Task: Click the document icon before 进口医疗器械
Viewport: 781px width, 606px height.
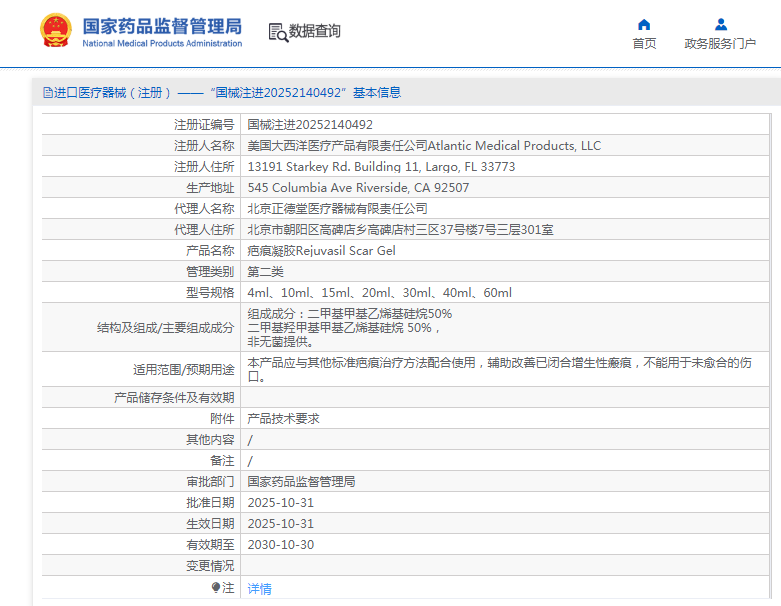Action: point(47,93)
